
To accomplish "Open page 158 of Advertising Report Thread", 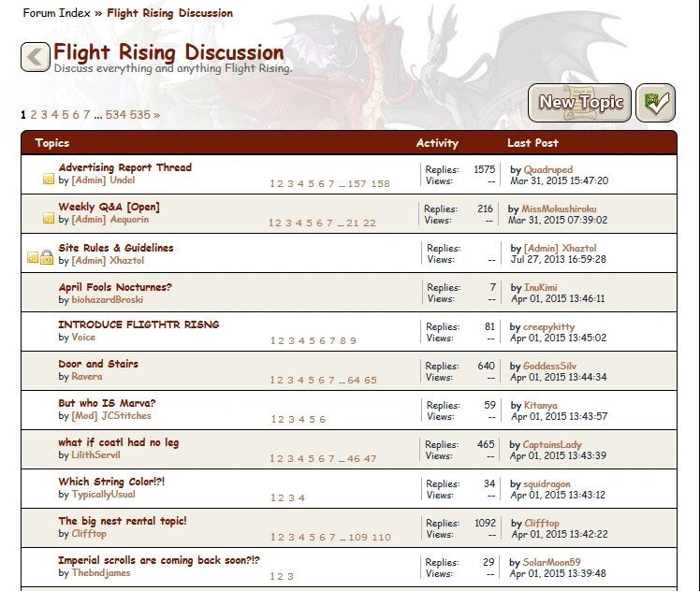I will click(380, 184).
